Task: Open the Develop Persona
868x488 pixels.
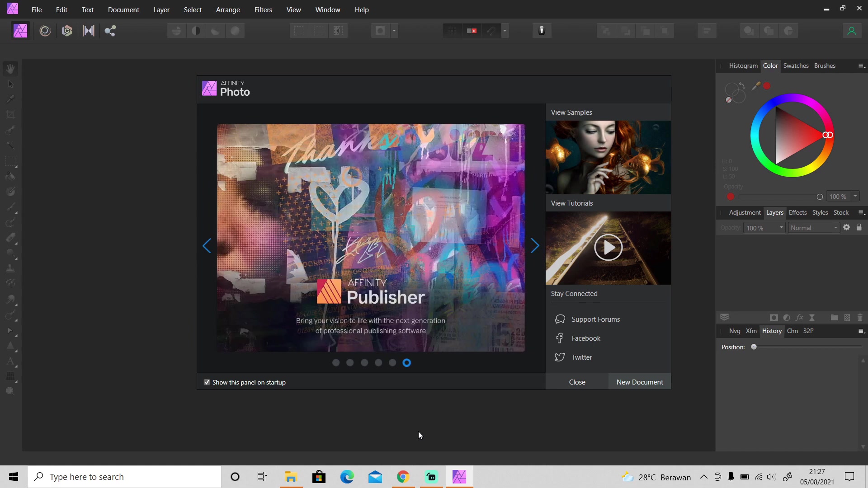Action: click(x=67, y=31)
